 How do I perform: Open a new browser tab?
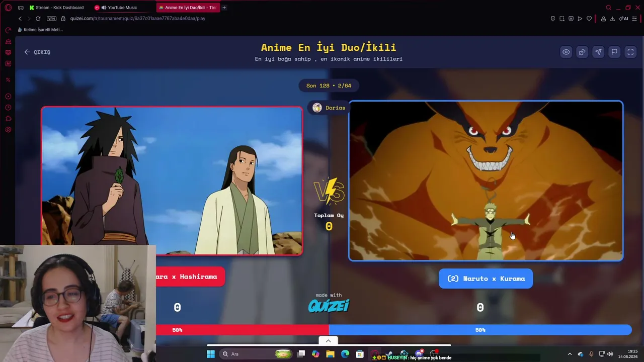pos(224,8)
